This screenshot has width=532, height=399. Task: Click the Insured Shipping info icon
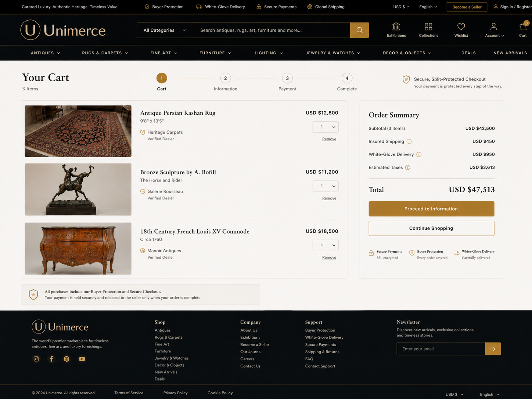409,141
